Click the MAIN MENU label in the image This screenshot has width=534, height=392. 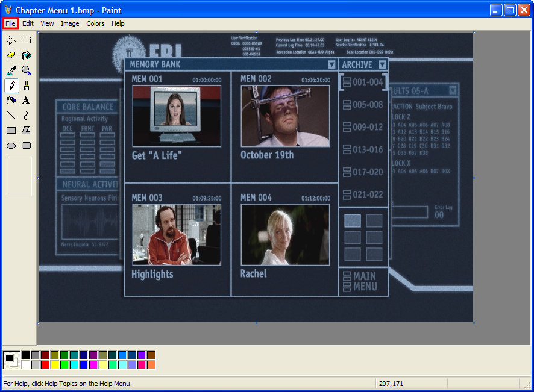[365, 281]
